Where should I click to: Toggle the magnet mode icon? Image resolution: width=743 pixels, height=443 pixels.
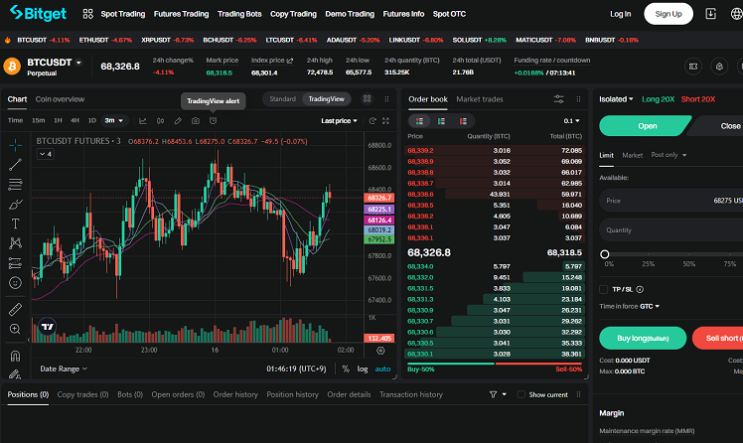pos(15,355)
